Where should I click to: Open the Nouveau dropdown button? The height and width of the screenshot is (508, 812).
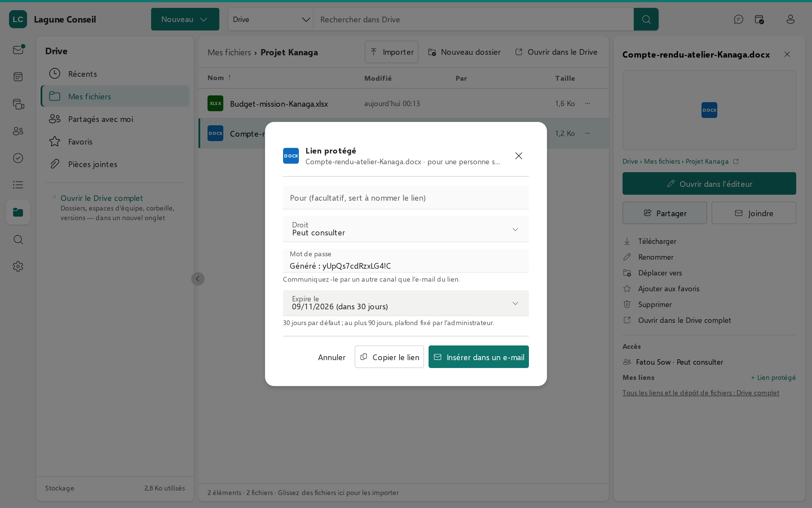pyautogui.click(x=185, y=19)
